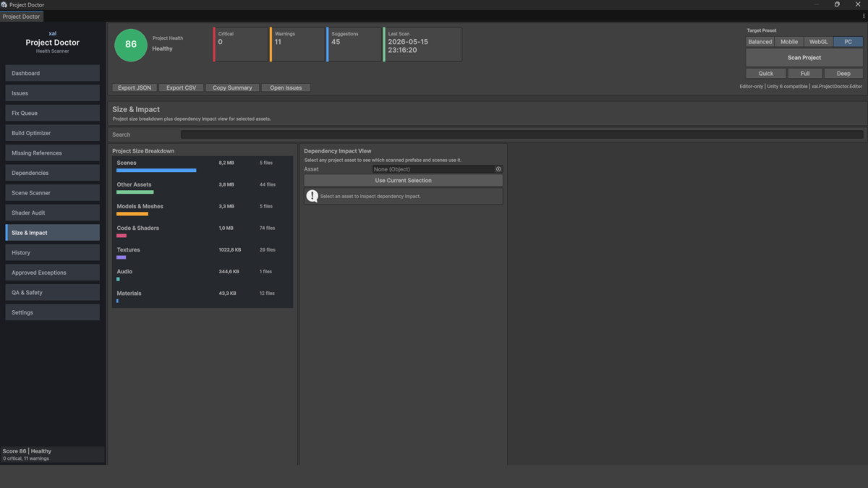Go to Fix Queue
Viewport: 868px width, 488px height.
tap(53, 113)
